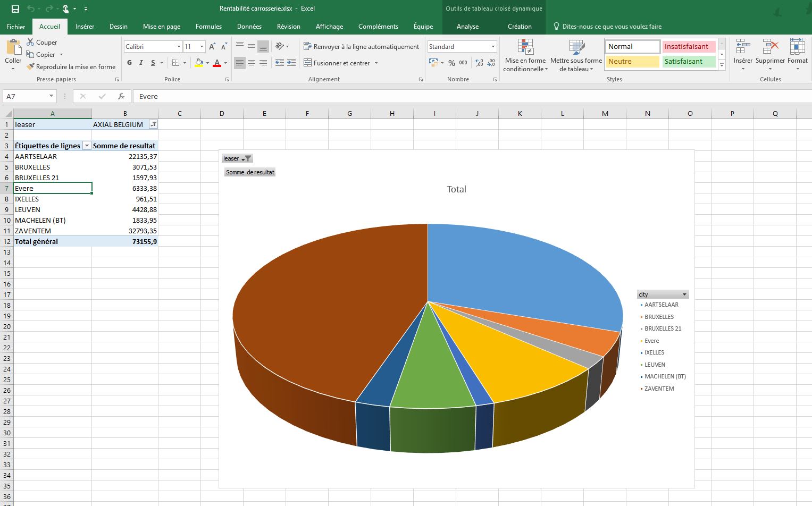
Task: Increase indent icon
Action: tap(291, 63)
